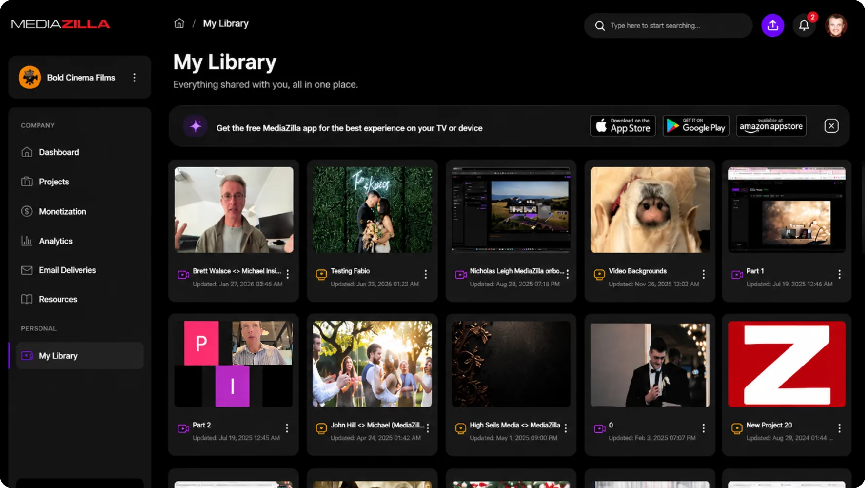The width and height of the screenshot is (868, 488).
Task: Click video icon beside Brett Walsce title
Action: click(183, 275)
